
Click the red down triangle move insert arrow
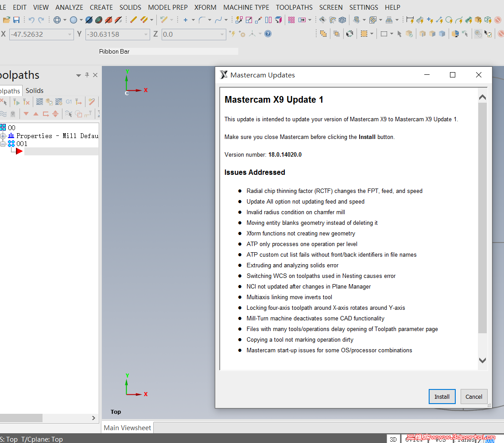click(27, 114)
